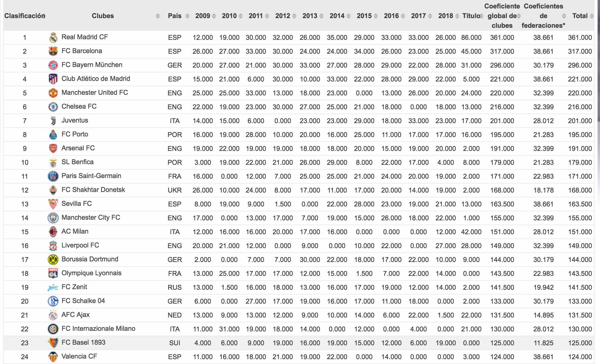This screenshot has height=364, width=600.
Task: Click the Paris Saint-Germain crest icon
Action: pos(53,176)
